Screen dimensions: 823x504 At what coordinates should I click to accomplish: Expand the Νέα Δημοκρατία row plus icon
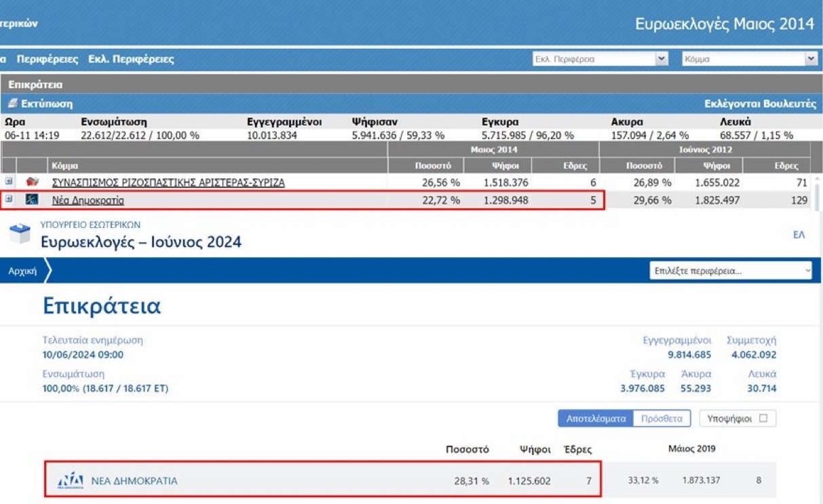(x=9, y=199)
